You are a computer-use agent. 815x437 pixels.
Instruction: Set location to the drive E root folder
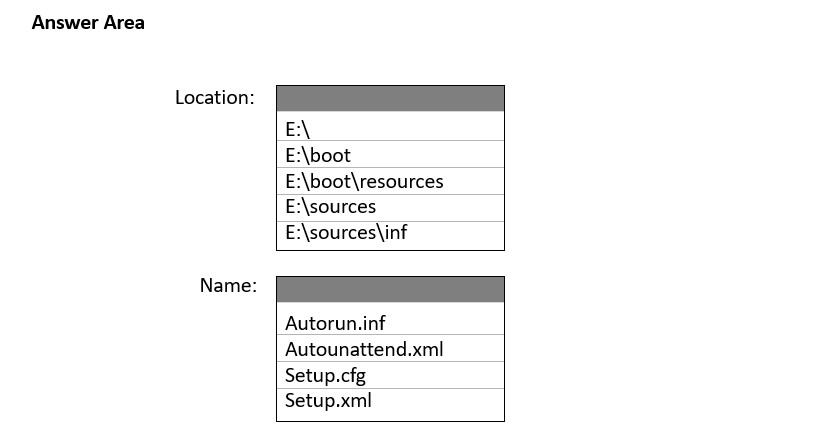(x=390, y=128)
